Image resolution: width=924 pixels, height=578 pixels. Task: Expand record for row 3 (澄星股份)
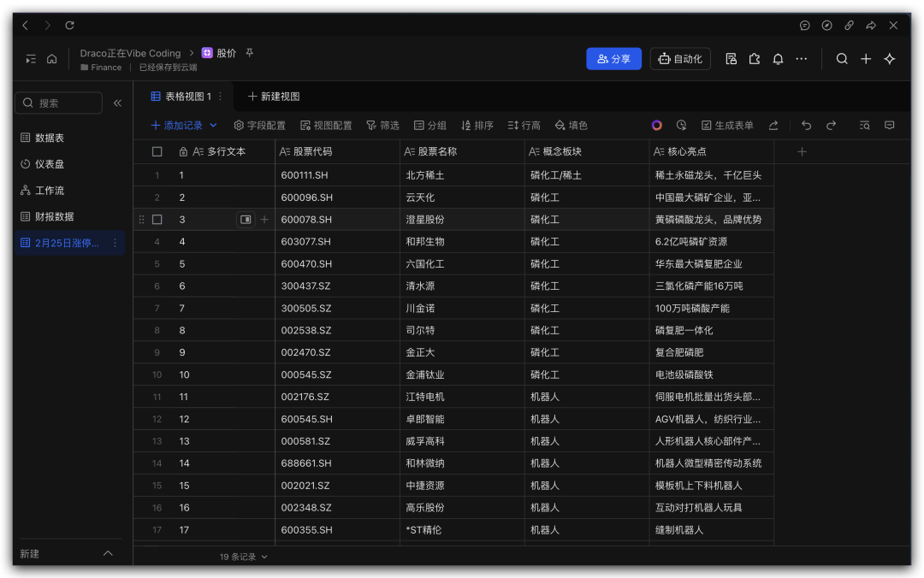(x=246, y=220)
